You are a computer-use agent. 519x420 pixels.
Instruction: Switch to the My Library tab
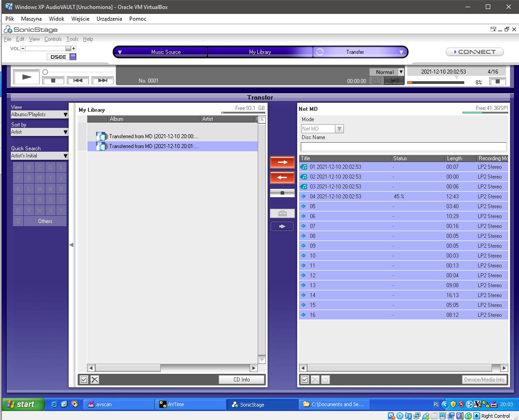[260, 52]
